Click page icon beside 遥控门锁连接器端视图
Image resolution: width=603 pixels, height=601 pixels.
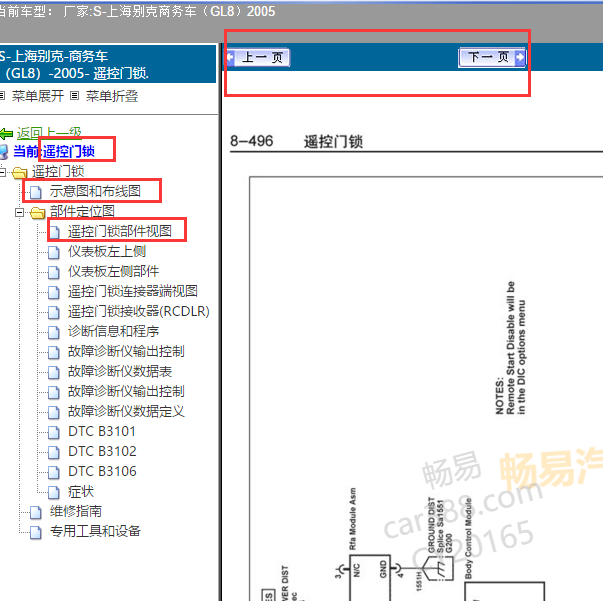pos(54,292)
